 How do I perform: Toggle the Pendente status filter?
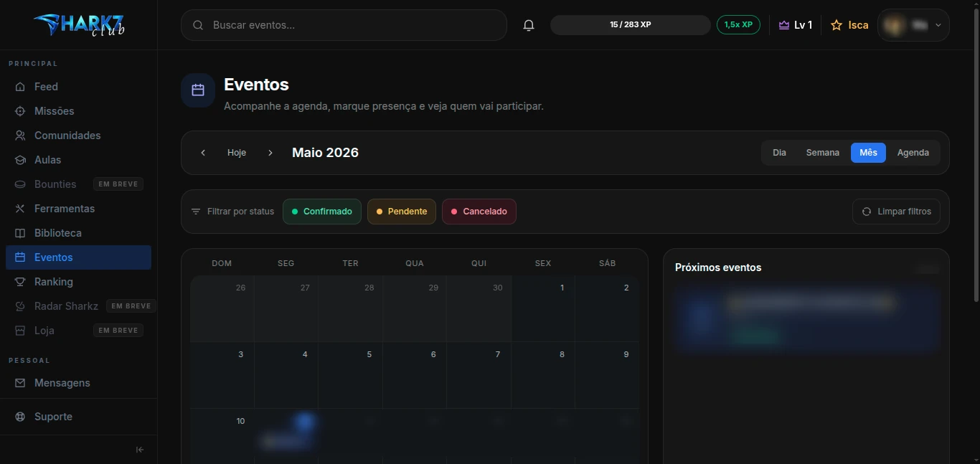pos(402,212)
